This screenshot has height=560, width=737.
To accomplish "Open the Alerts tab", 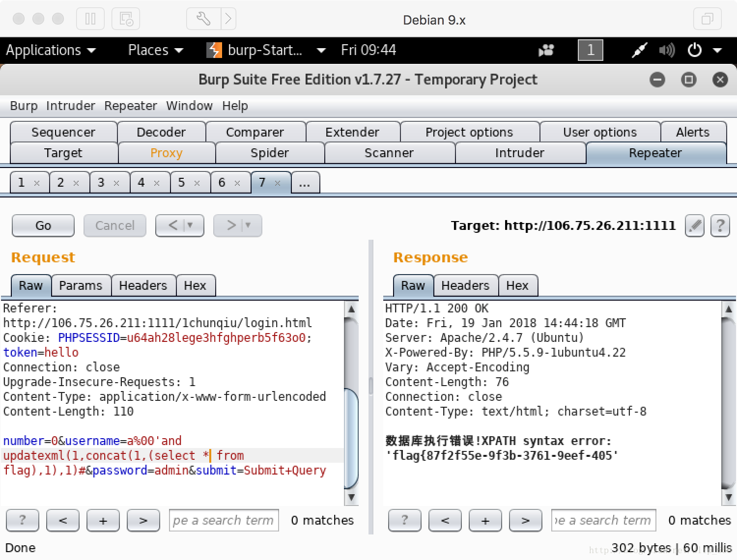I will coord(693,132).
